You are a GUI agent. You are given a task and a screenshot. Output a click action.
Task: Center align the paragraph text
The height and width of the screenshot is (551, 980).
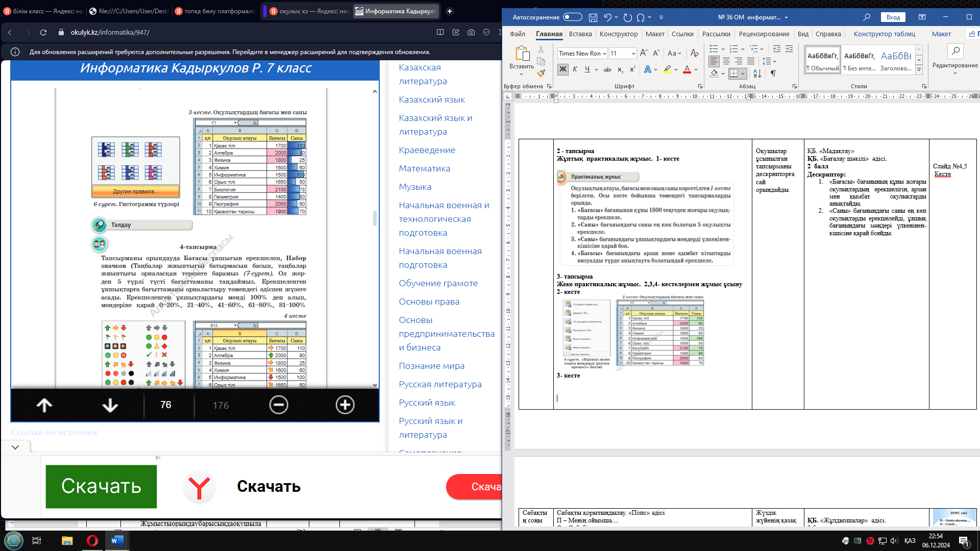click(x=726, y=61)
